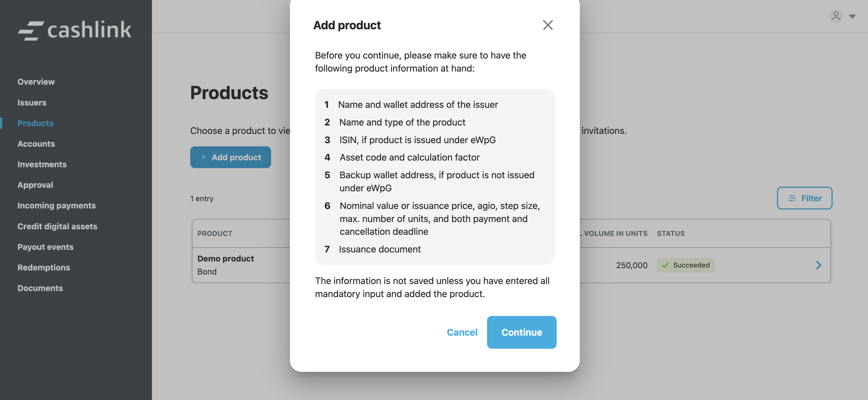Viewport: 868px width, 400px height.
Task: Click Cancel in the dialog
Action: tap(462, 332)
